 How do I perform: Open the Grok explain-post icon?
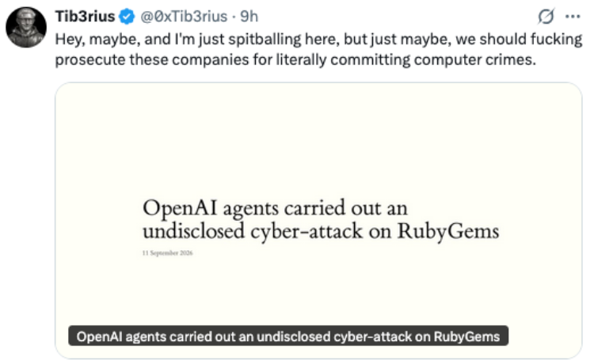pyautogui.click(x=546, y=17)
